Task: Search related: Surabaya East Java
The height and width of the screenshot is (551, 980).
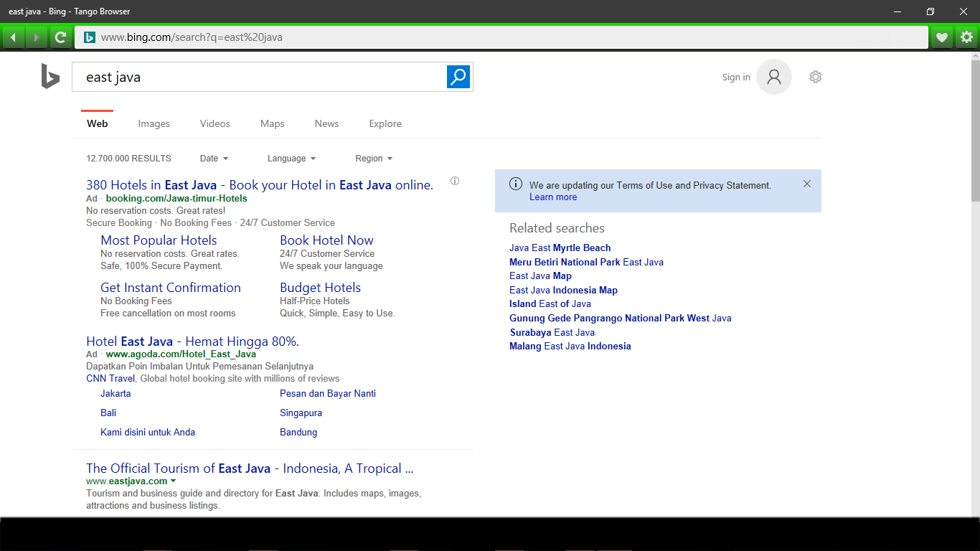Action: (552, 332)
